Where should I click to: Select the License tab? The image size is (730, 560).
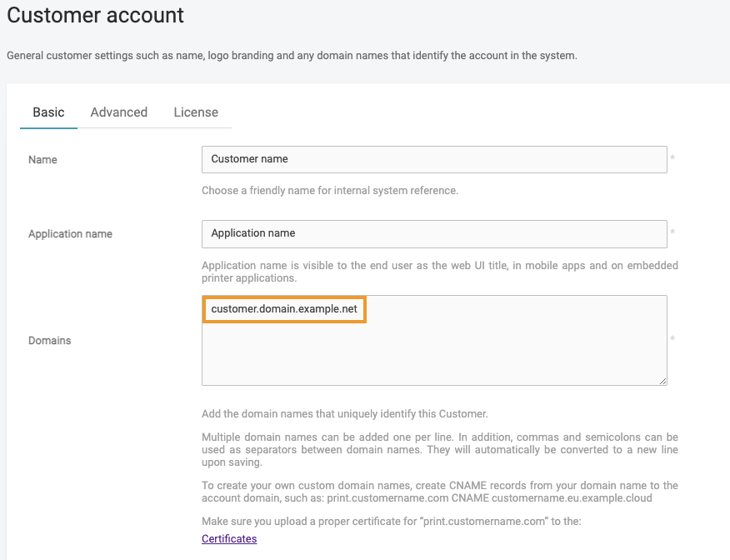[x=196, y=112]
